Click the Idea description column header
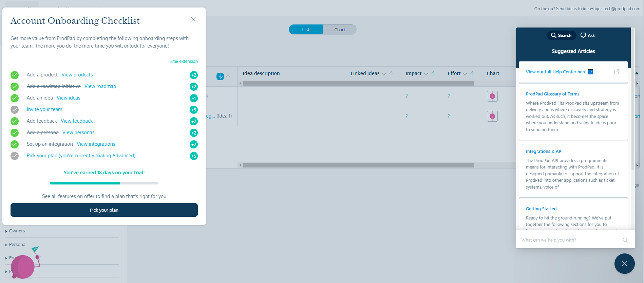The height and width of the screenshot is (283, 644). pos(261,73)
